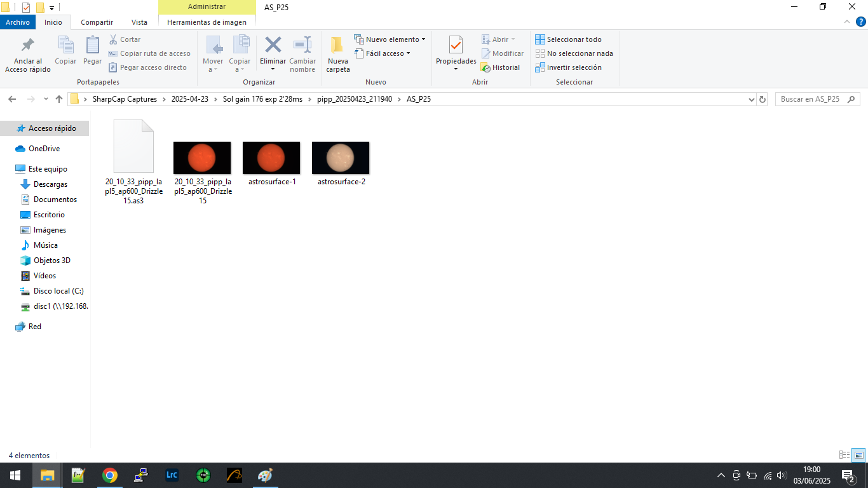Image resolution: width=868 pixels, height=488 pixels.
Task: Create a Nueva carpeta
Action: click(x=338, y=55)
